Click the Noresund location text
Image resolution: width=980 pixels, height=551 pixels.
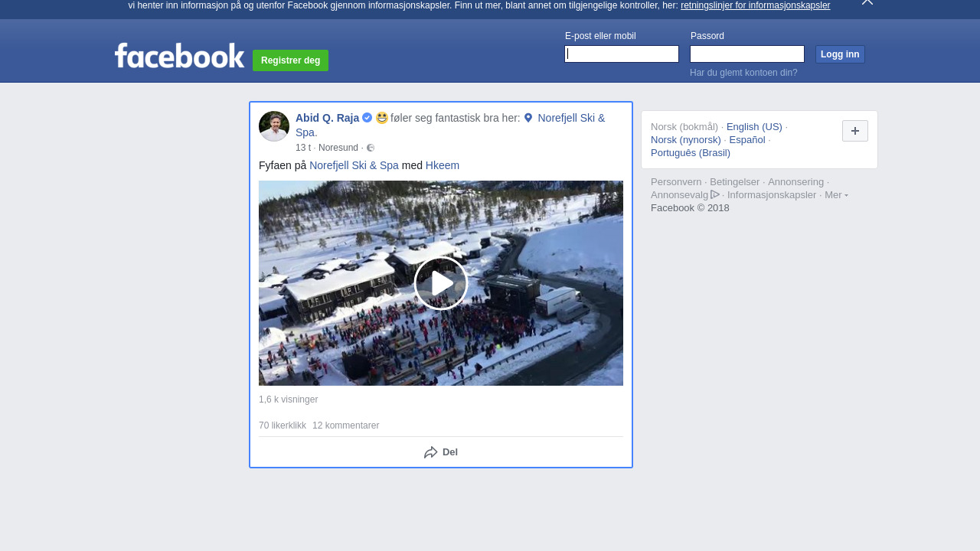[x=338, y=148]
